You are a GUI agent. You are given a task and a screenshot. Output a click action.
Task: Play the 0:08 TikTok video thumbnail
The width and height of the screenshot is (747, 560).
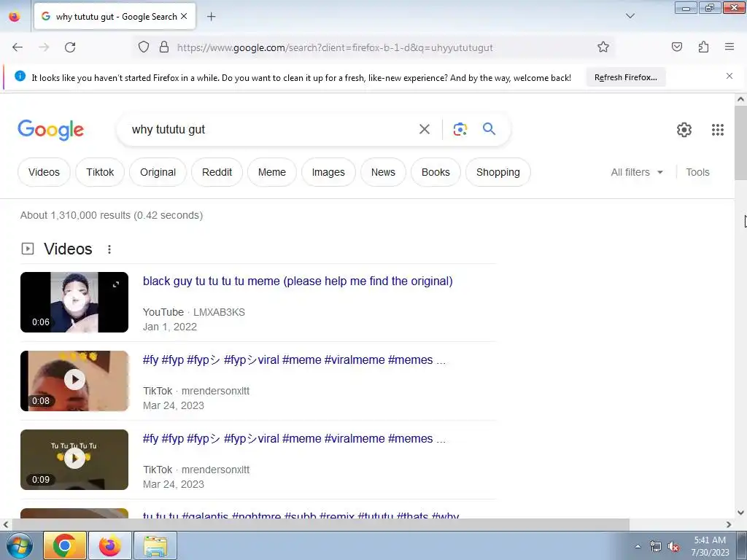coord(74,381)
